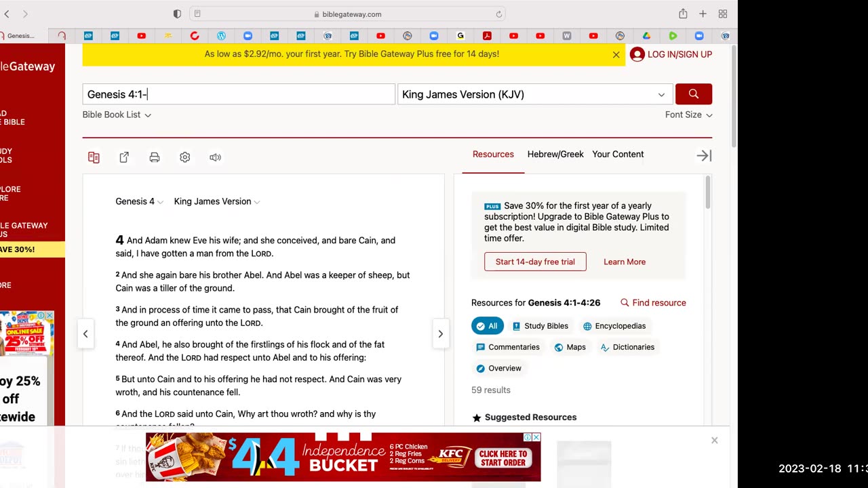
Task: Click the "59 results" text
Action: 491,390
